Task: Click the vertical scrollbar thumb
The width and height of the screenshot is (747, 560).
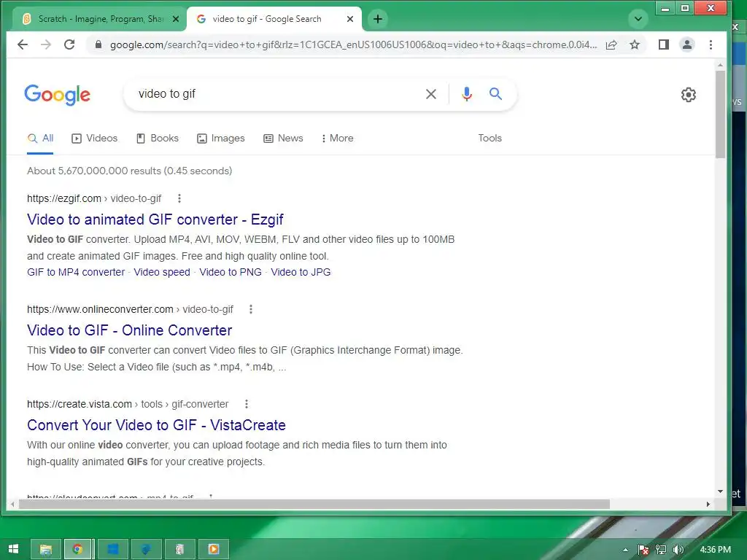Action: [720, 114]
